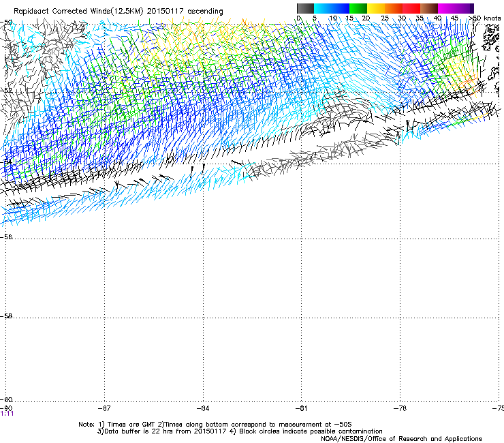
Task: Click the 'NOAA/NESDIS/Office of Research and Applications' credit
Action: tap(401, 439)
